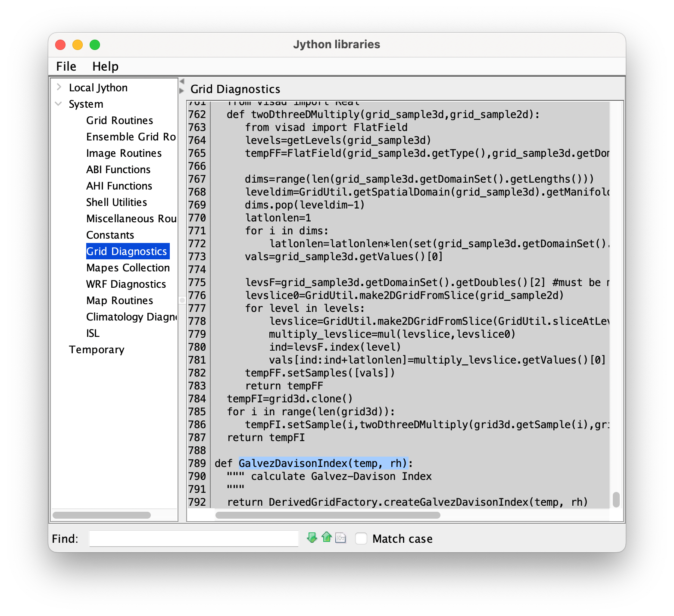Select the Temporary library node

click(97, 349)
